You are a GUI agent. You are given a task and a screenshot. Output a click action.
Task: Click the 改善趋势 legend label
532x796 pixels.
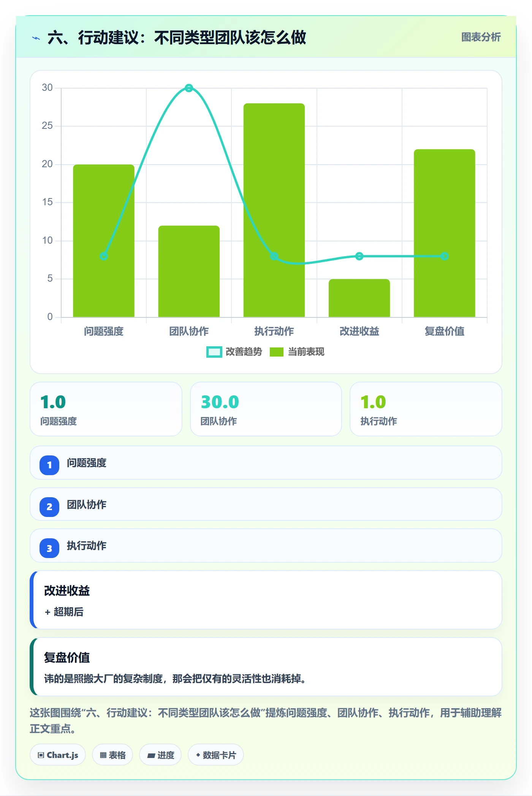(244, 352)
